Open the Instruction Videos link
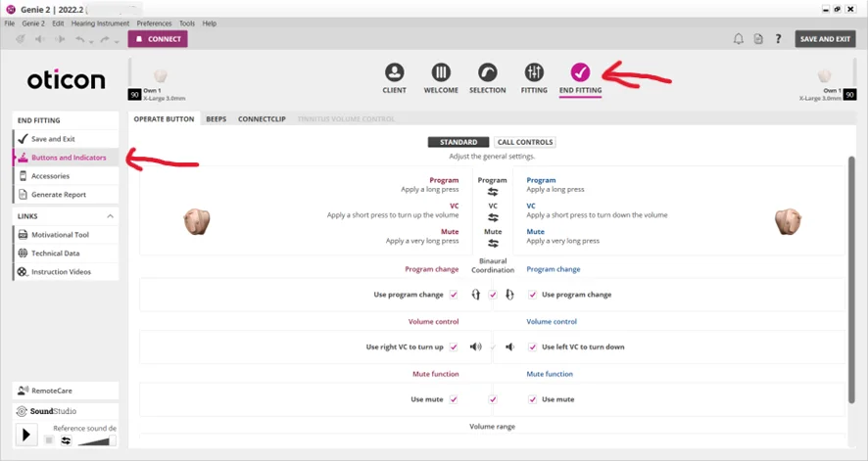The width and height of the screenshot is (868, 461). pyautogui.click(x=66, y=271)
